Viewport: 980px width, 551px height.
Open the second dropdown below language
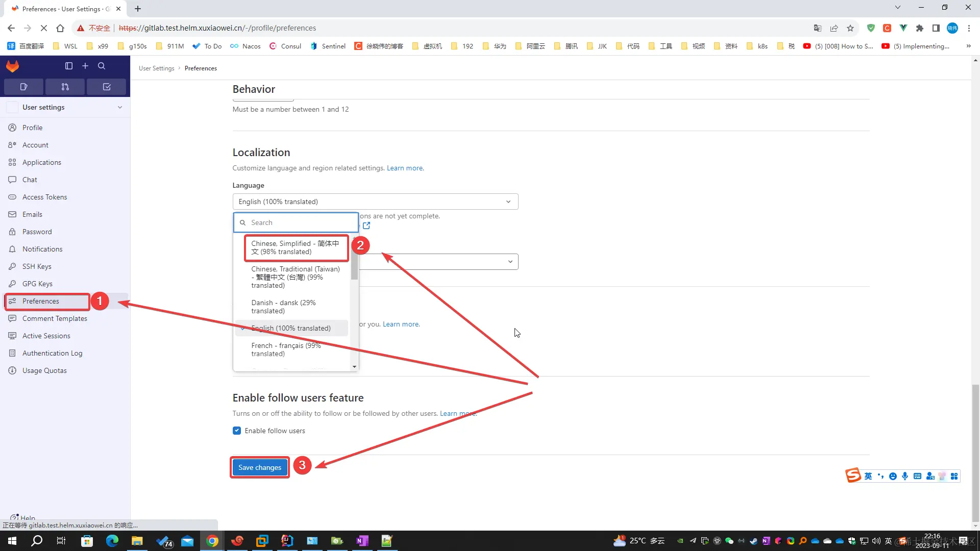(x=438, y=262)
